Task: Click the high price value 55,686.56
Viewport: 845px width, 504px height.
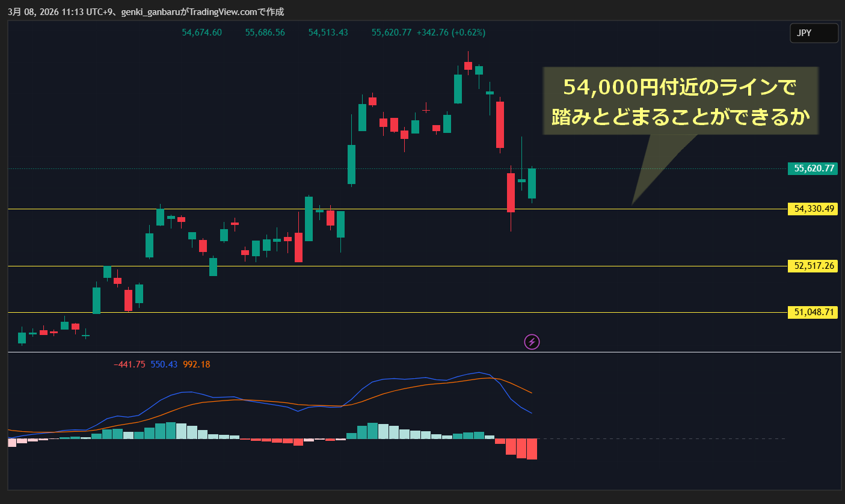Action: coord(265,32)
